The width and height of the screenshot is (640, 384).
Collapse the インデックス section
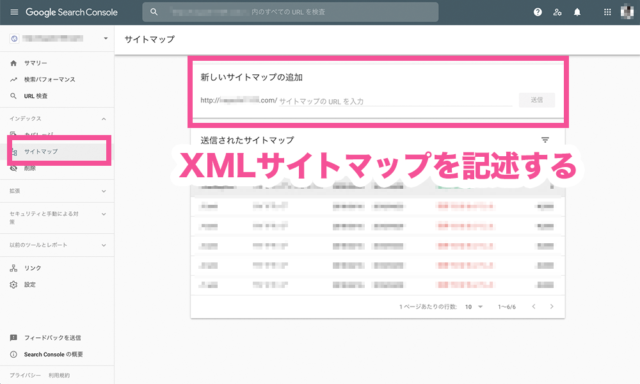click(104, 119)
